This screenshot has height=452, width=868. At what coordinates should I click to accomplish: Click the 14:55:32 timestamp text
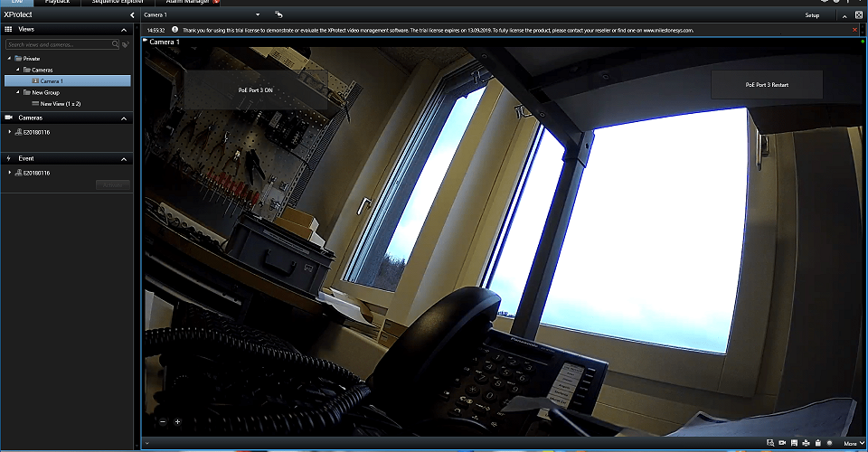(156, 31)
